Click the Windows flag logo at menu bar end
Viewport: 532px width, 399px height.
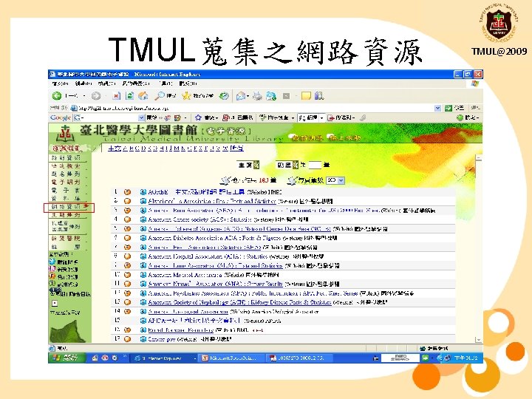(475, 83)
